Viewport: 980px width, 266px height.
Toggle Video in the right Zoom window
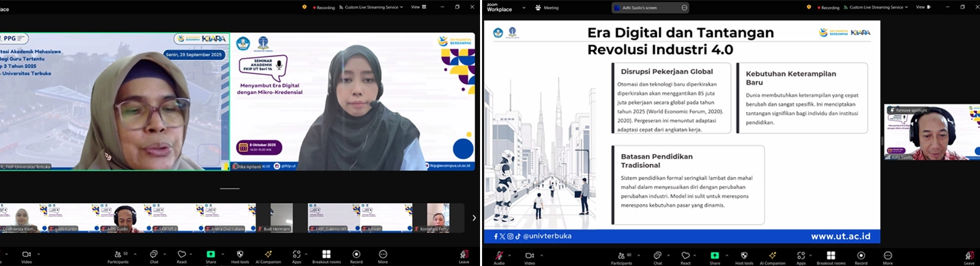(529, 256)
